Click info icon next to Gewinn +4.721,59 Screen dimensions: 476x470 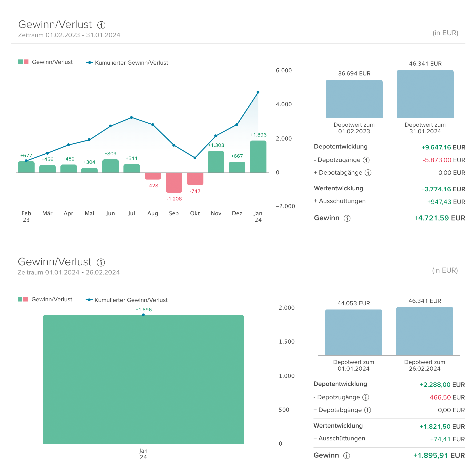tap(347, 218)
